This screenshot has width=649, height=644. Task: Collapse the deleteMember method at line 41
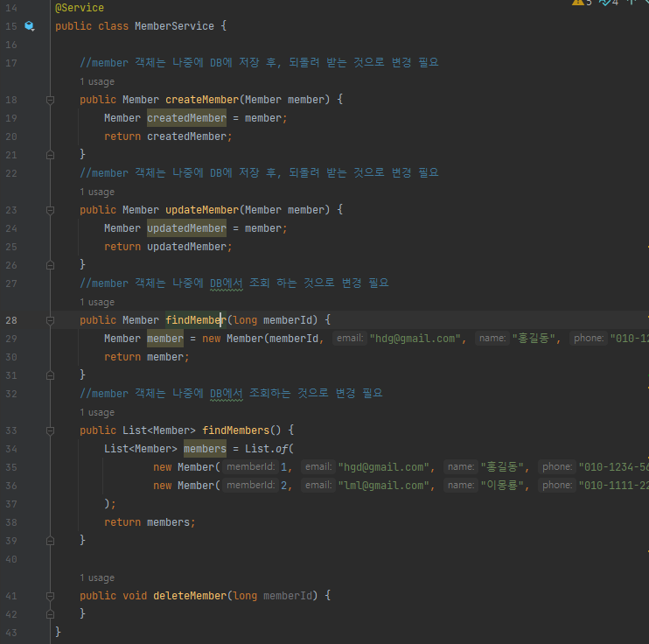click(x=50, y=596)
